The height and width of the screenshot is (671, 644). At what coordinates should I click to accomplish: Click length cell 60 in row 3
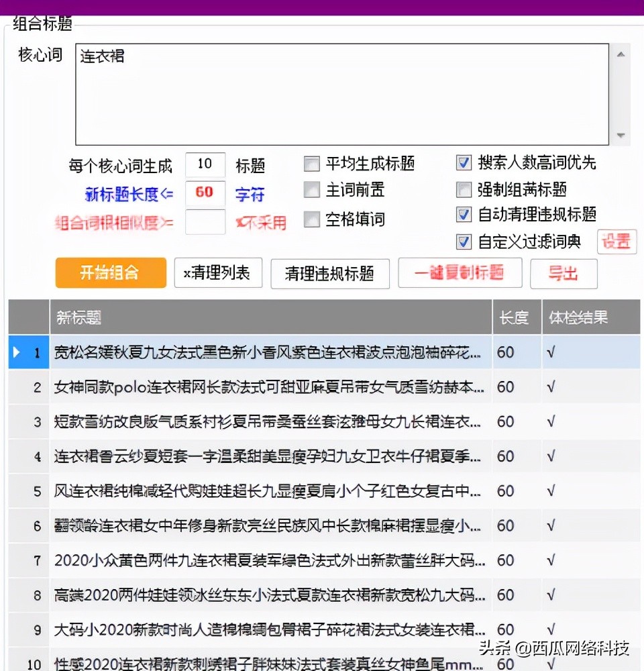pyautogui.click(x=517, y=421)
